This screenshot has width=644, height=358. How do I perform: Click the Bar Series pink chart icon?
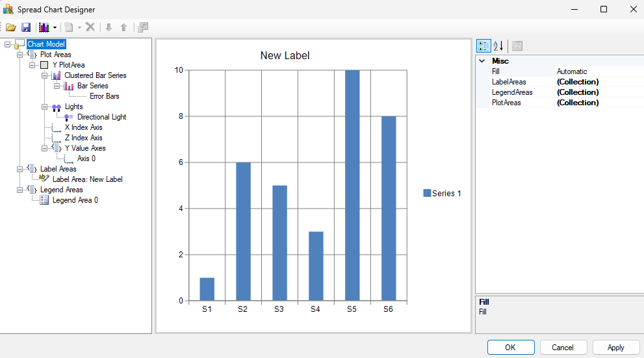coord(69,86)
